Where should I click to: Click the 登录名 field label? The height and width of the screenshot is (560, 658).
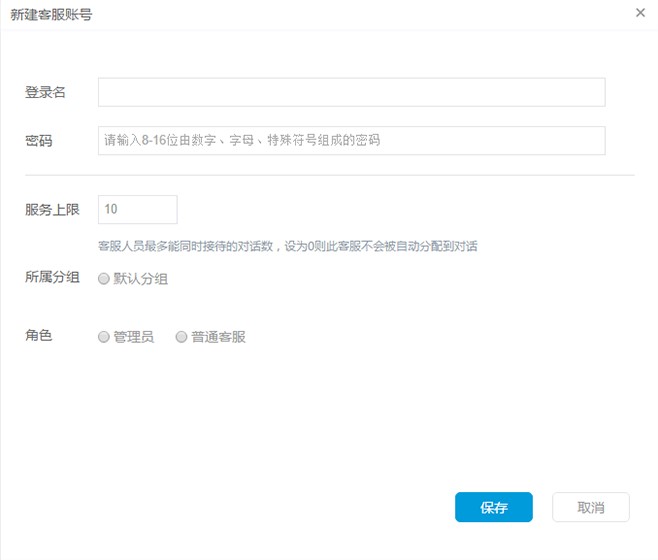(45, 92)
